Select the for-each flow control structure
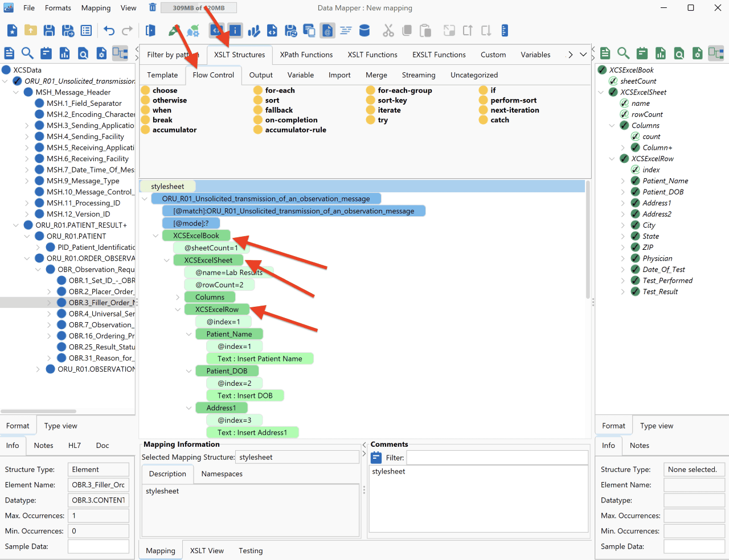Screen dimensions: 729x560 [274, 90]
